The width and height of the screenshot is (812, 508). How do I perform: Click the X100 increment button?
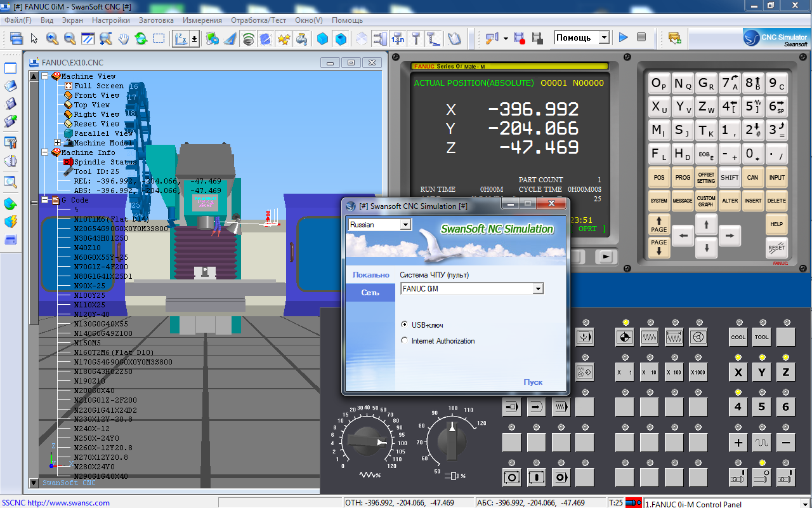[674, 372]
